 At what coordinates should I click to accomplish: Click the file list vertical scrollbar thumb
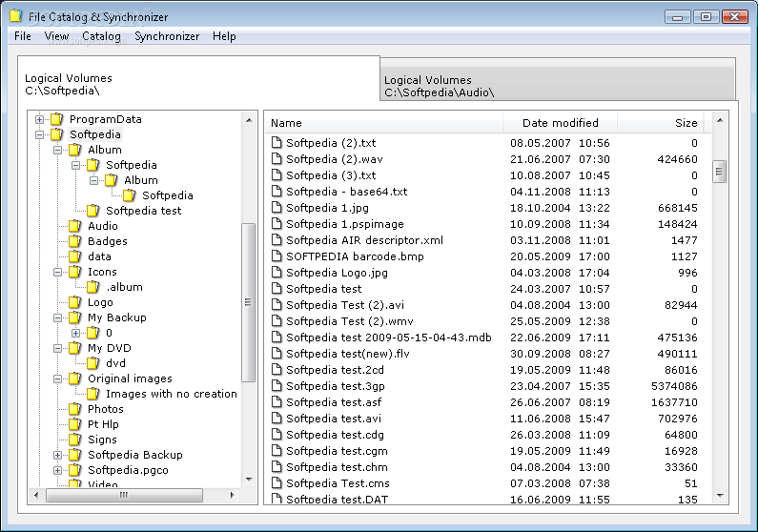[x=719, y=171]
